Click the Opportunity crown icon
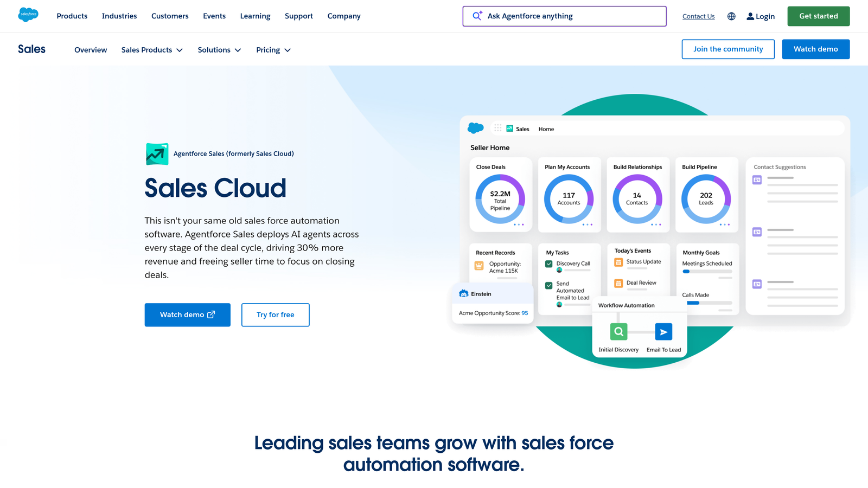868x488 pixels. coord(479,266)
